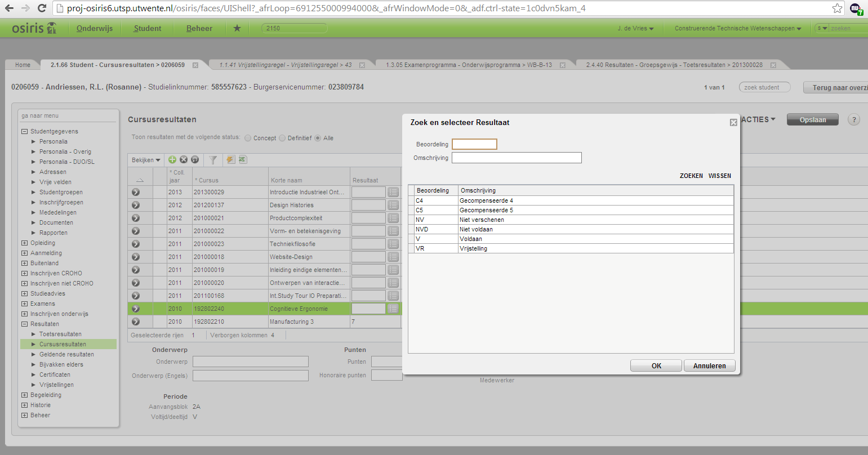Click browser reload button
This screenshot has height=455, width=868.
coord(42,8)
